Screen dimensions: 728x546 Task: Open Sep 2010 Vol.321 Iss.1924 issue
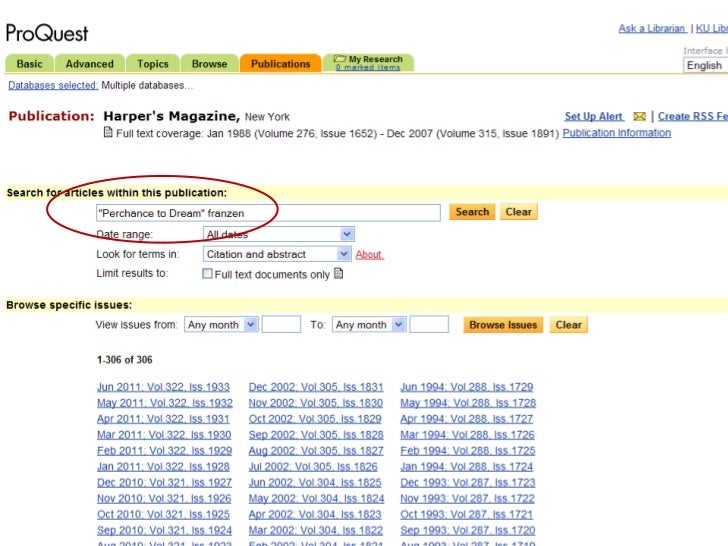coord(164,530)
